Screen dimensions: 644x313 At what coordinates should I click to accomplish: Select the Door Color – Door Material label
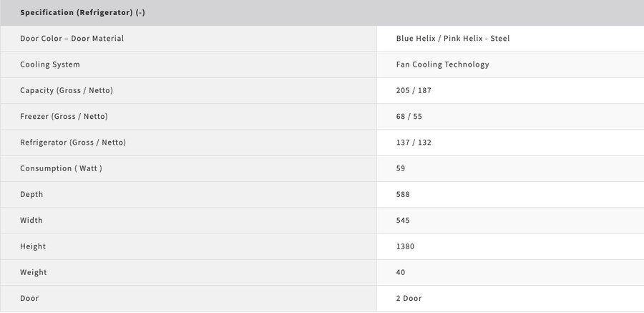pos(72,39)
